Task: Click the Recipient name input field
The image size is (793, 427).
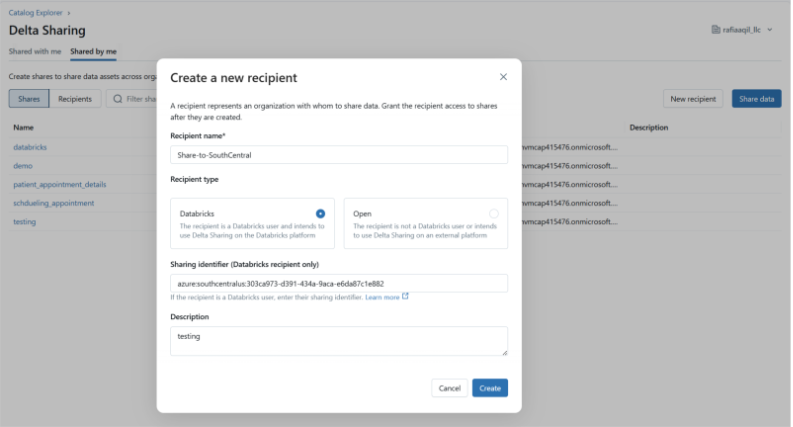Action: [x=339, y=155]
